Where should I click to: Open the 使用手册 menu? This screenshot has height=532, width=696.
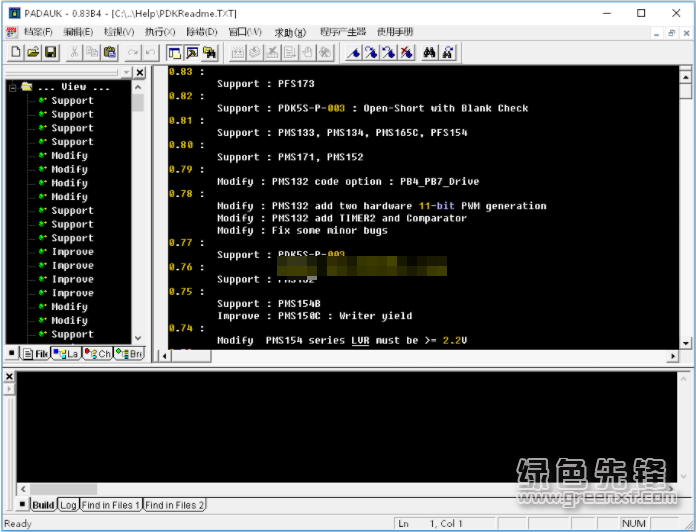click(395, 32)
